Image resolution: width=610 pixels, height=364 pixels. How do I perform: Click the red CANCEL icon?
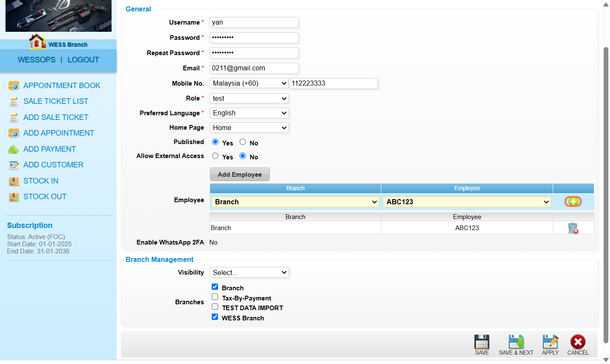tap(578, 342)
